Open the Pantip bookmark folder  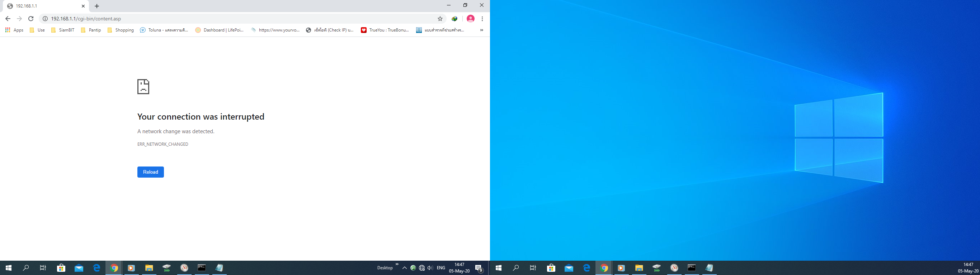(91, 30)
